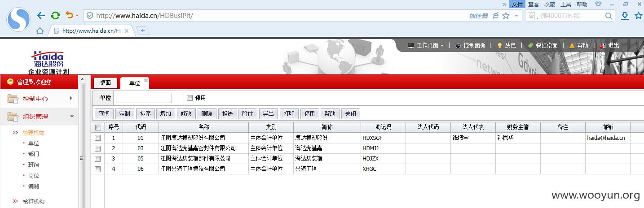Click the 组织管理 folder icon

[13, 117]
